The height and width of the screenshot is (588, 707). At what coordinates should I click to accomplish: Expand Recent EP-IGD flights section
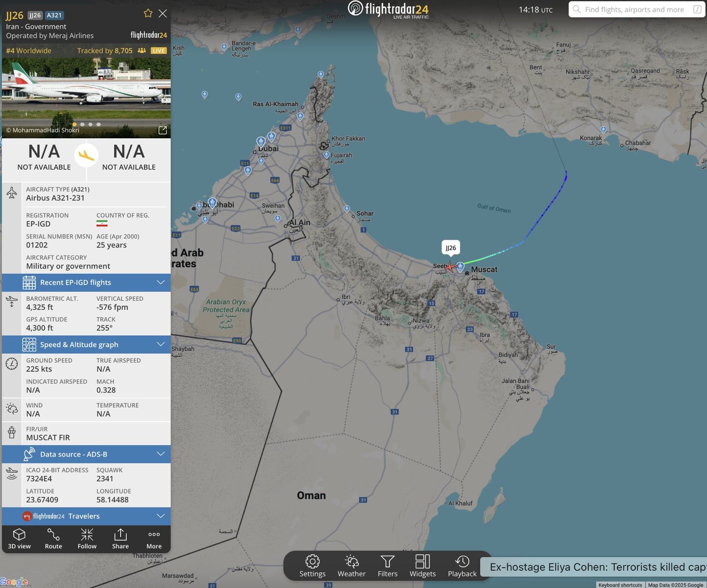(86, 283)
